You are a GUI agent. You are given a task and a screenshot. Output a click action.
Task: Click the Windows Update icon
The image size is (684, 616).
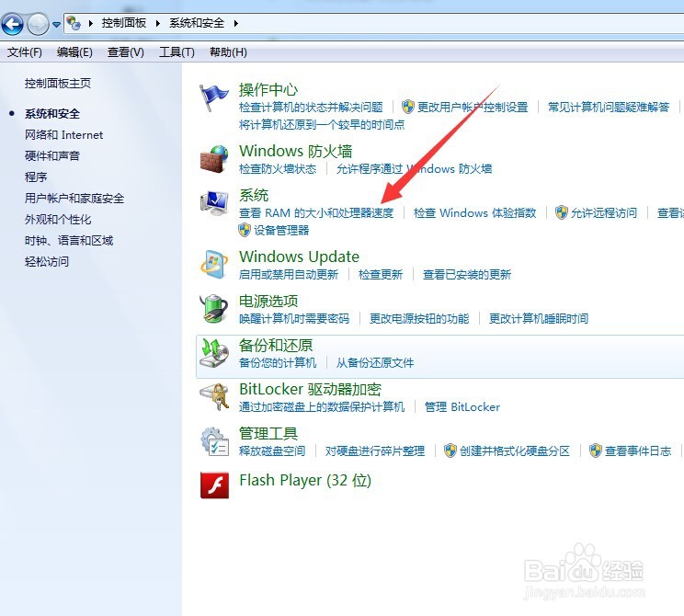click(213, 265)
